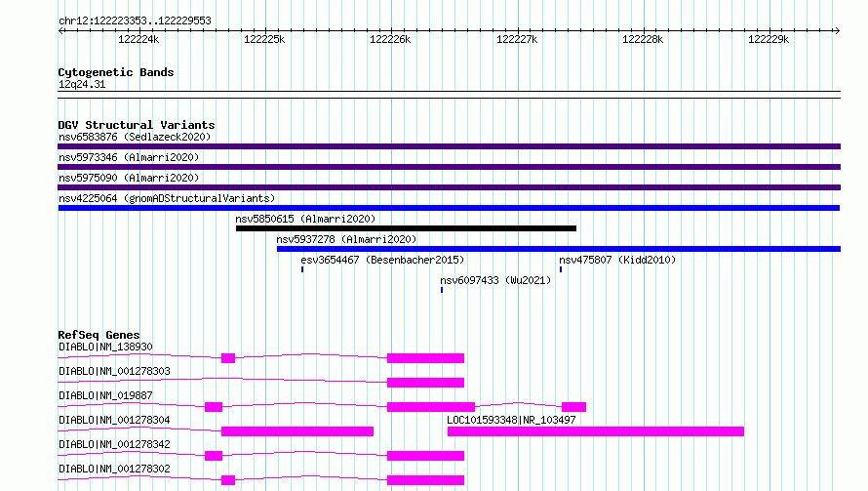This screenshot has height=491, width=868.
Task: Select the blue nsv5937278 variant bar
Action: click(559, 249)
